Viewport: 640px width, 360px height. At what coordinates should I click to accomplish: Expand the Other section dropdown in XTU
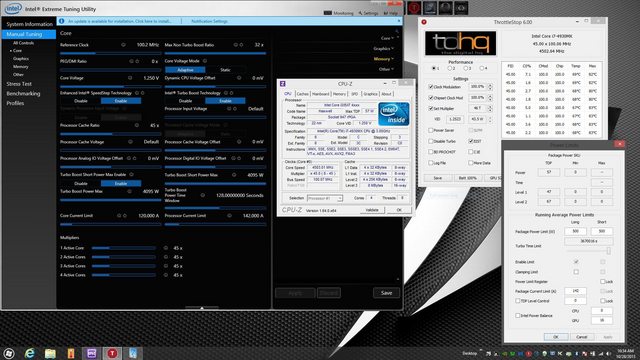coord(386,69)
